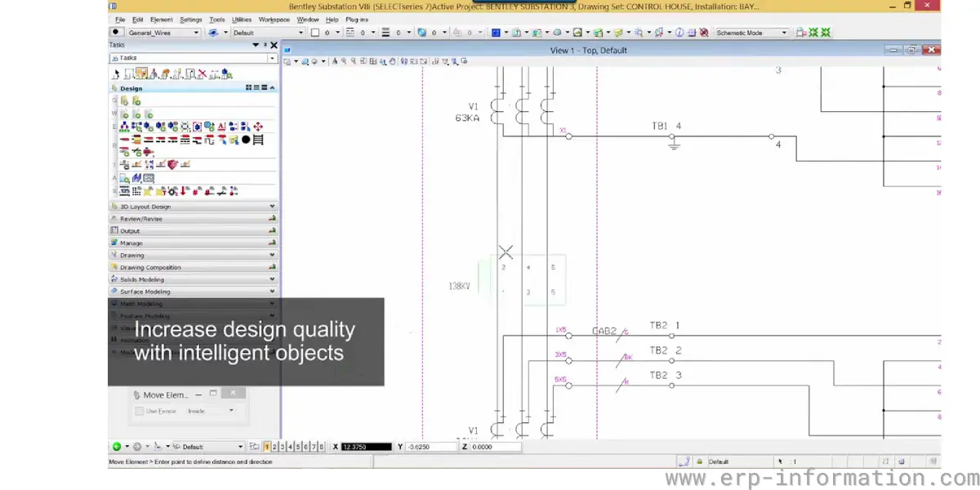Viewport: 980px width, 490px height.
Task: Open the Schematic Mode dropdown
Action: (783, 33)
